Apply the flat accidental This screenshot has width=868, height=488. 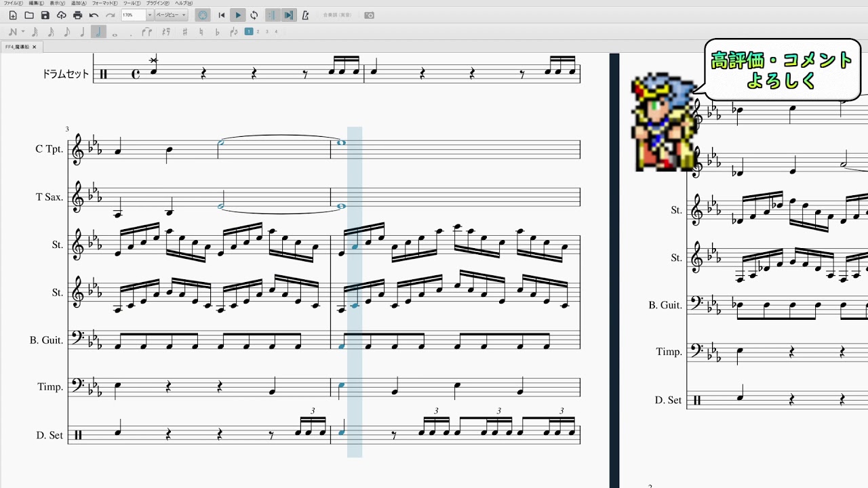click(x=217, y=32)
